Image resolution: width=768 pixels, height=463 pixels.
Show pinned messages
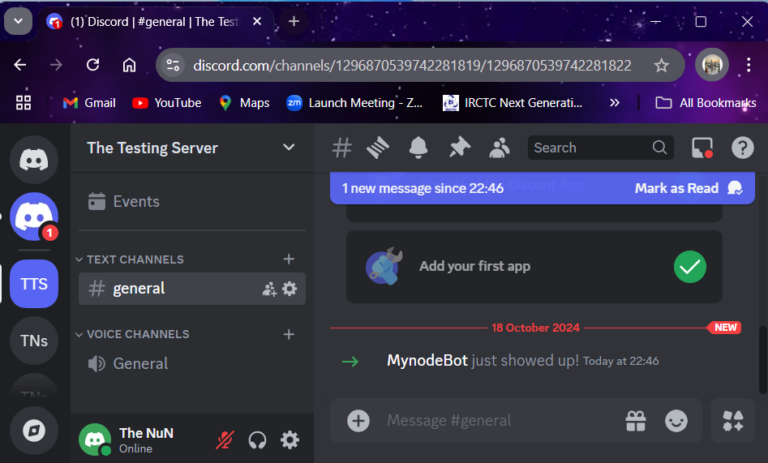tap(459, 147)
